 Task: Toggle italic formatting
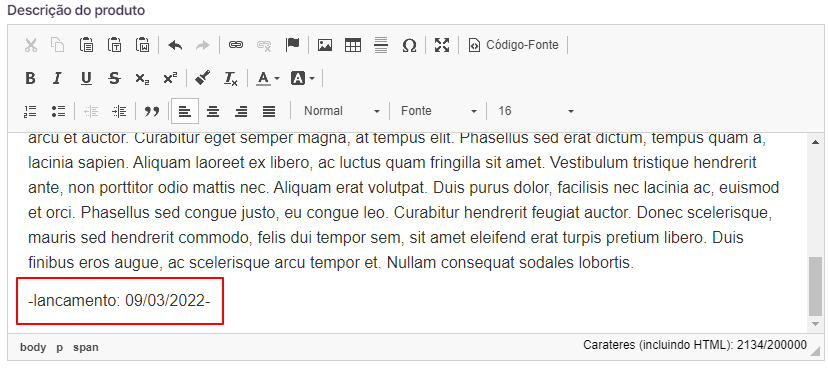[58, 79]
